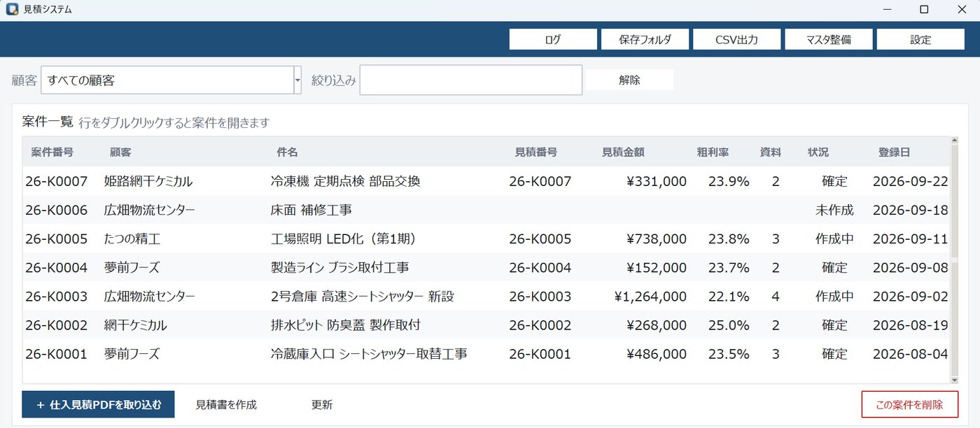Viewport: 980px width, 428px height.
Task: Click 未作成 status cell
Action: (x=834, y=210)
